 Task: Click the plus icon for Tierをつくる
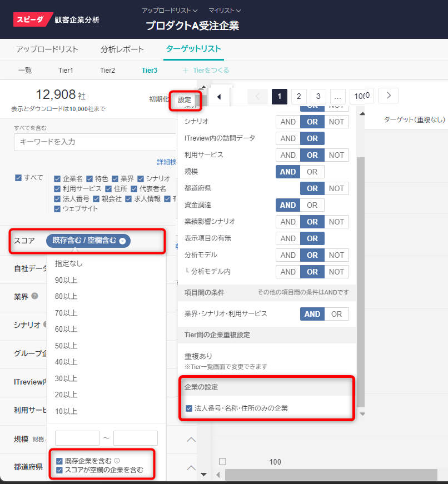185,71
